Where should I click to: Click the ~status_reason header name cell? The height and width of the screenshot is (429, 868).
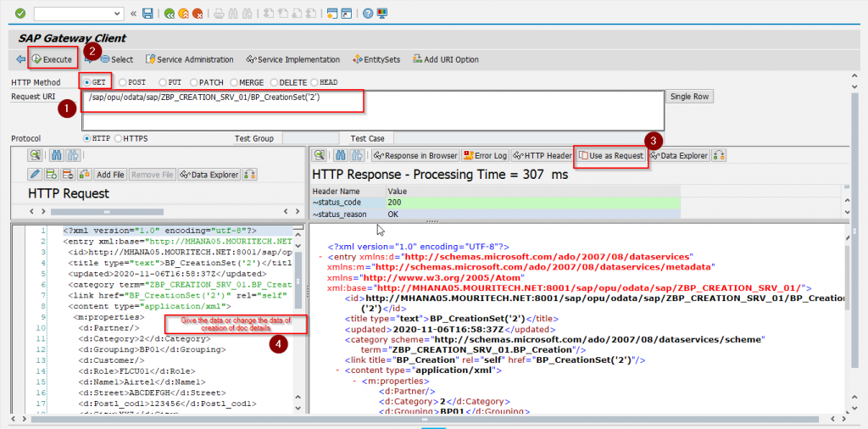coord(348,214)
